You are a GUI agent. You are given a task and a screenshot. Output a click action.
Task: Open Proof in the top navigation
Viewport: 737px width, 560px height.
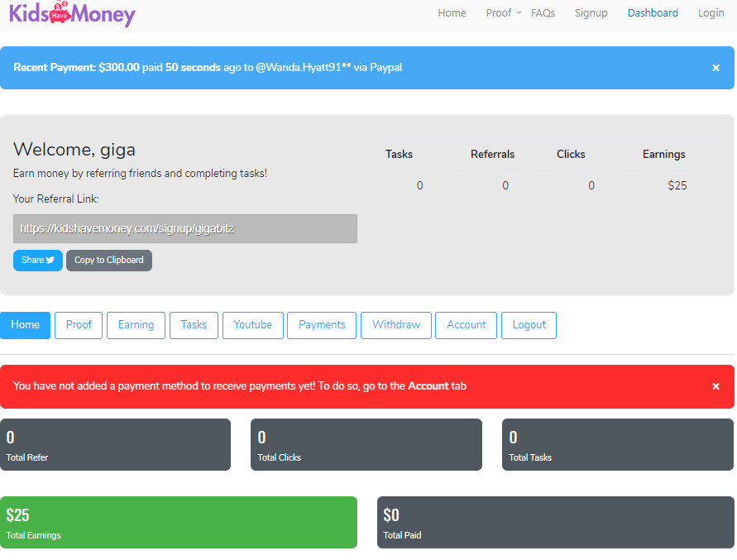498,13
